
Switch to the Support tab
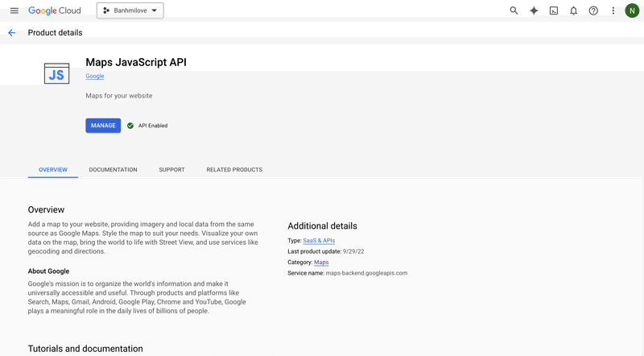coord(171,169)
